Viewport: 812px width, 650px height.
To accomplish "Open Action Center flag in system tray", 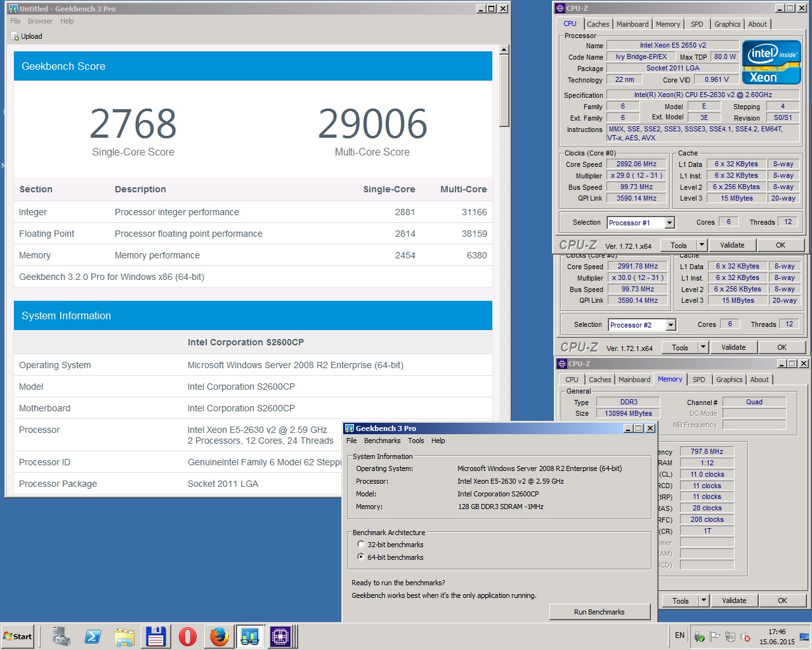I will pyautogui.click(x=715, y=637).
